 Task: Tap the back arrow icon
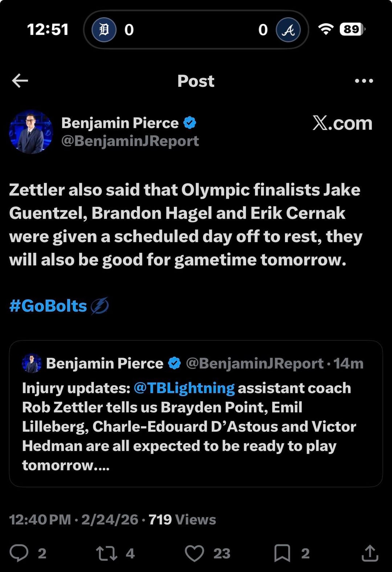click(x=20, y=81)
